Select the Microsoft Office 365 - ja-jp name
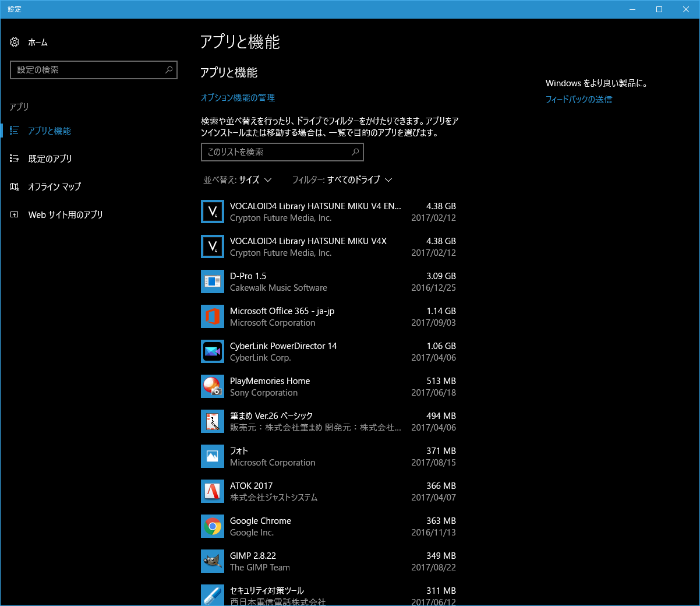The width and height of the screenshot is (700, 606). (282, 311)
